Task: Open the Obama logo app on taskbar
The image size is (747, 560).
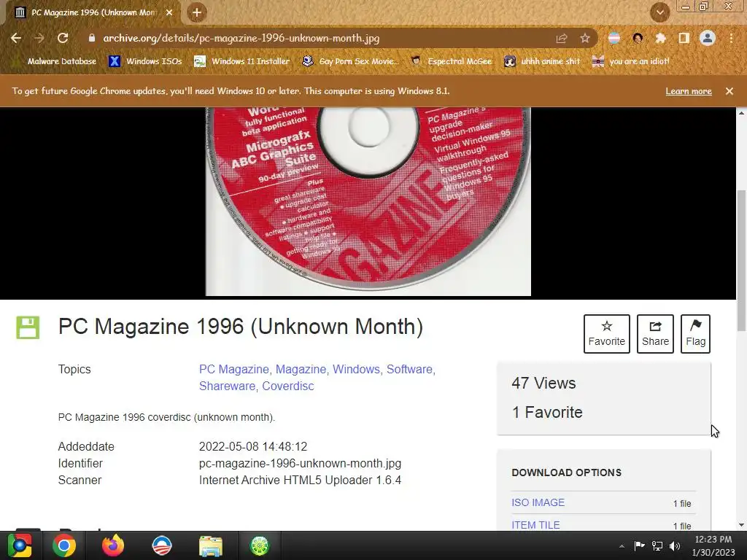Action: click(162, 545)
